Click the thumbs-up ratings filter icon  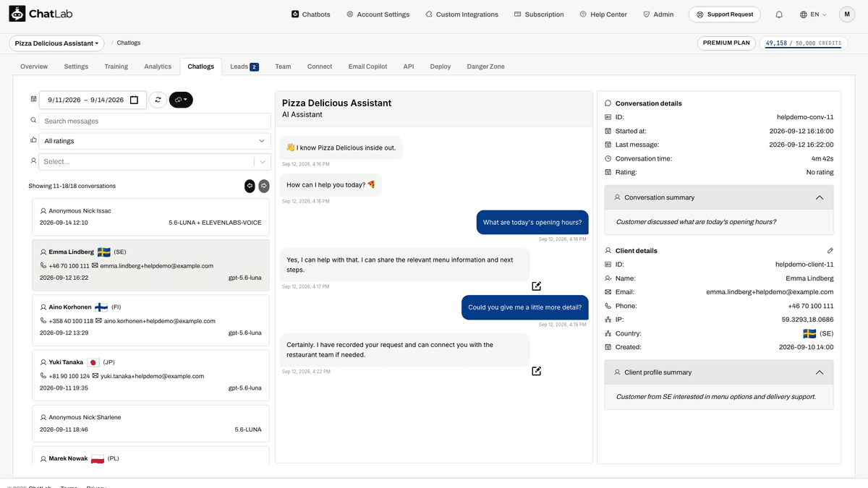point(33,140)
